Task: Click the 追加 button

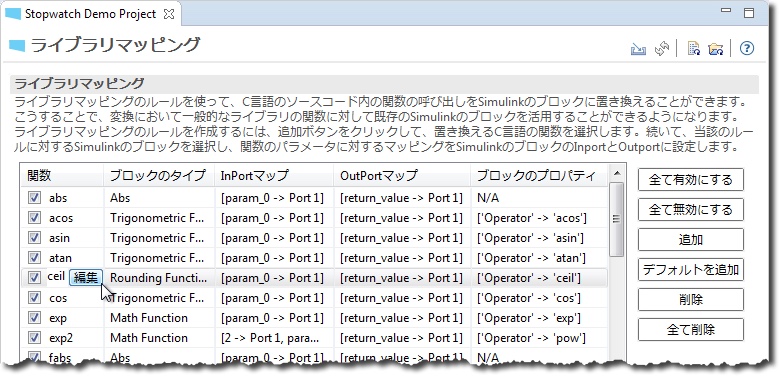Action: (691, 240)
